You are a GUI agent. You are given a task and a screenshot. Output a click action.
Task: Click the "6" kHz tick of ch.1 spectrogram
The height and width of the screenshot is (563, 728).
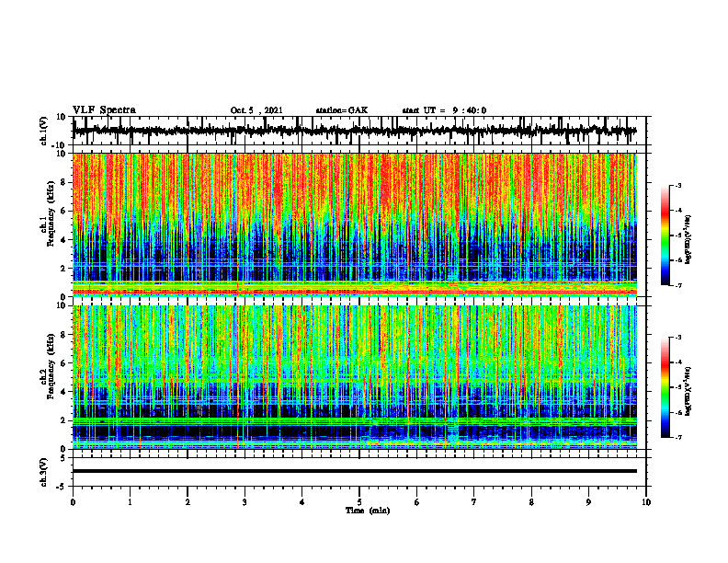point(63,211)
